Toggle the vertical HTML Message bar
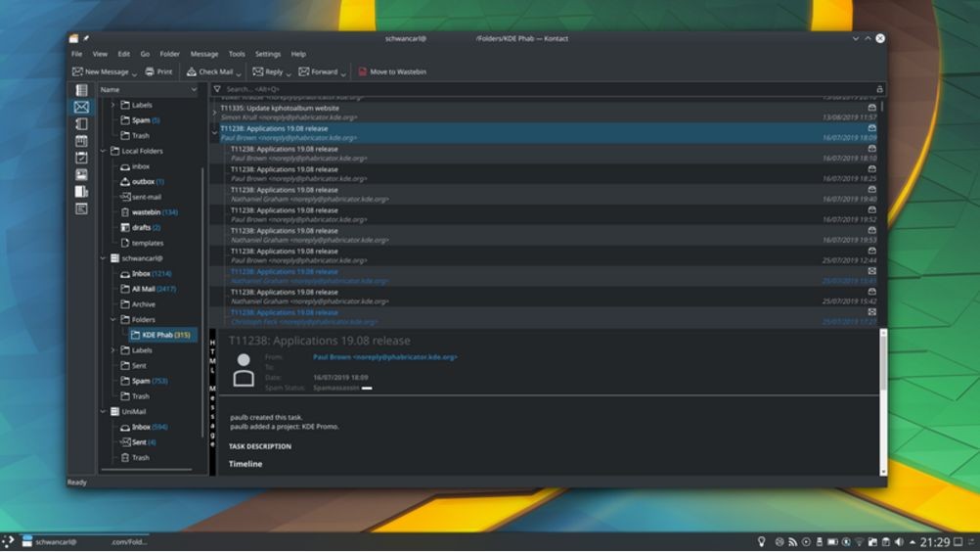 click(212, 401)
